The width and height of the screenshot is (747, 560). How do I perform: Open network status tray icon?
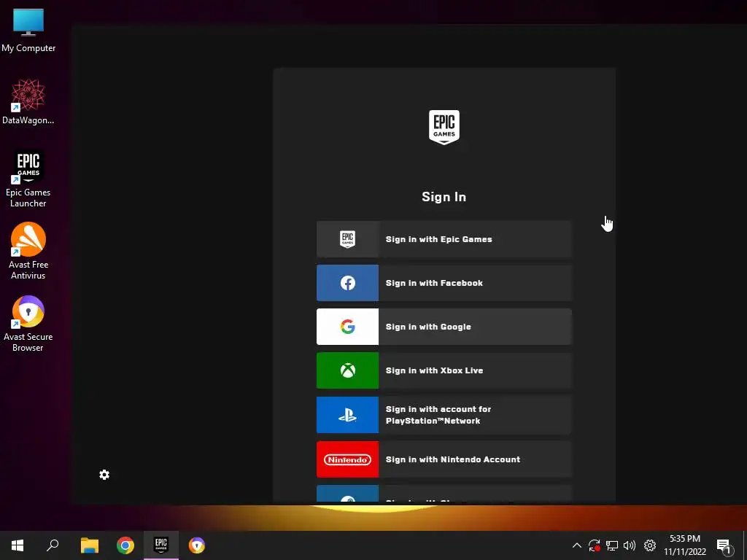coord(612,545)
